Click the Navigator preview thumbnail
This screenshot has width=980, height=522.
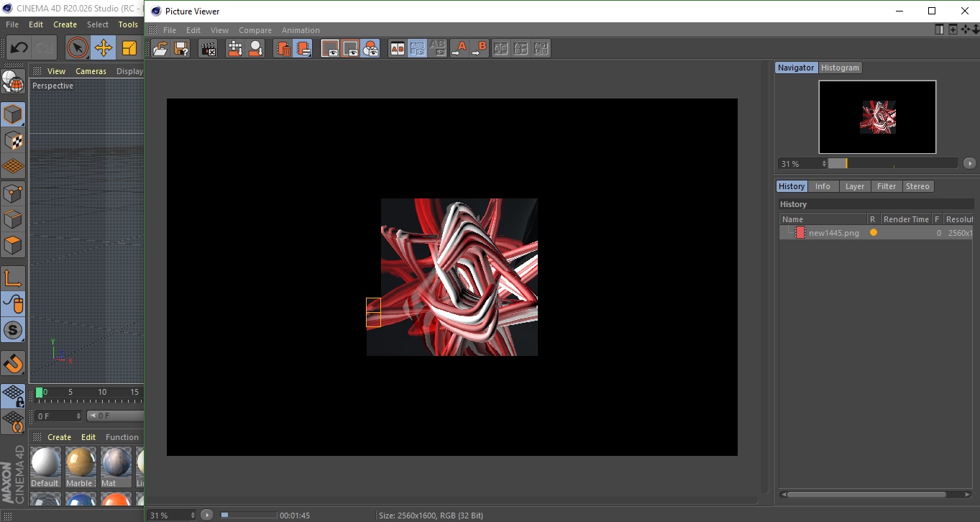point(877,116)
